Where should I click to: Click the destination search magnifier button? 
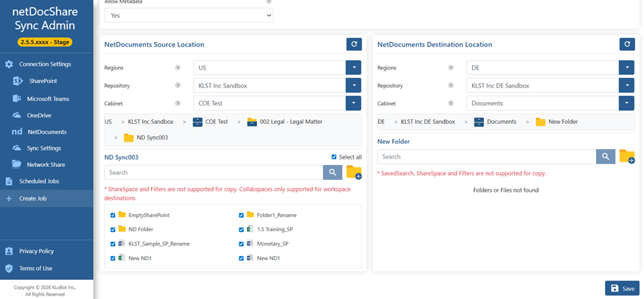tap(606, 157)
